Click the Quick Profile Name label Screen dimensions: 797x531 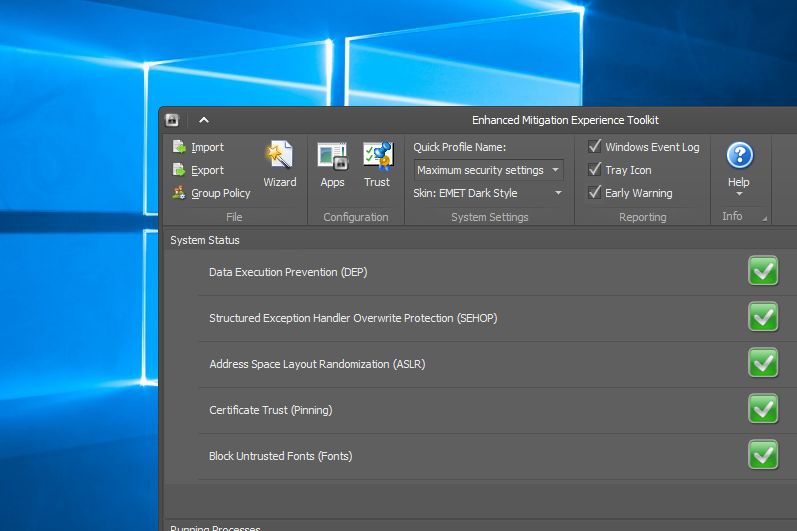pos(459,147)
